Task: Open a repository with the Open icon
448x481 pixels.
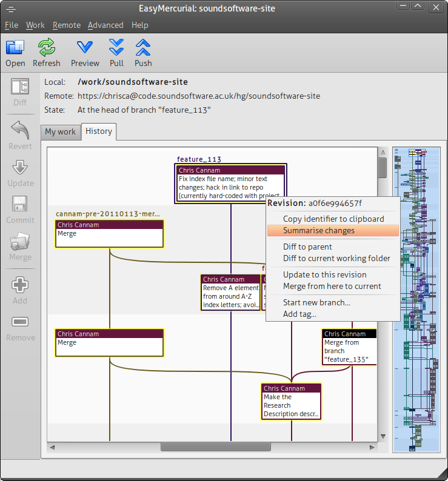Action: (15, 47)
